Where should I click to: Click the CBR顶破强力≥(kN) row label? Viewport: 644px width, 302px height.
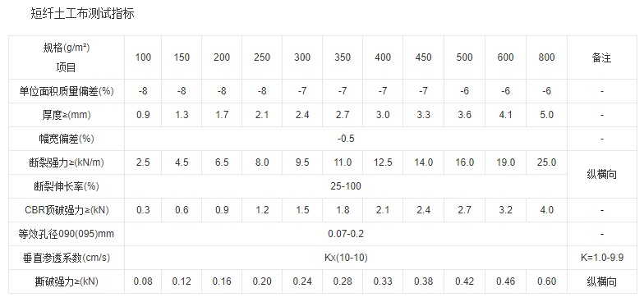(x=67, y=210)
